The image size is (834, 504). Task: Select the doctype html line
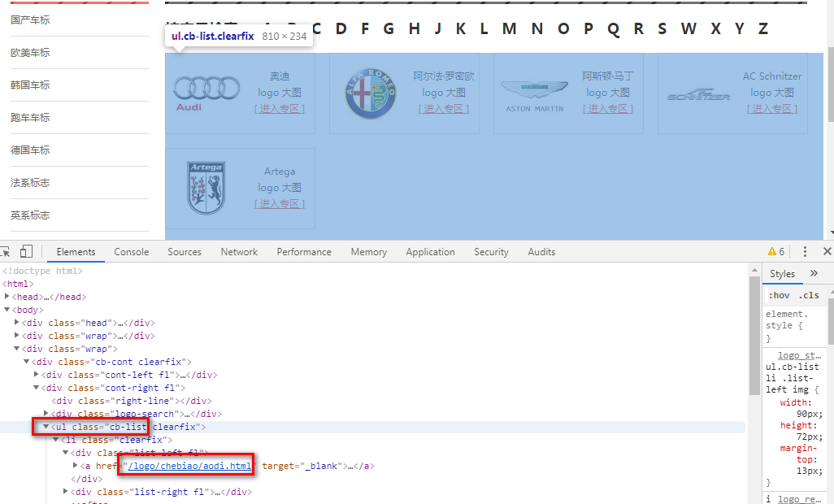[x=42, y=271]
